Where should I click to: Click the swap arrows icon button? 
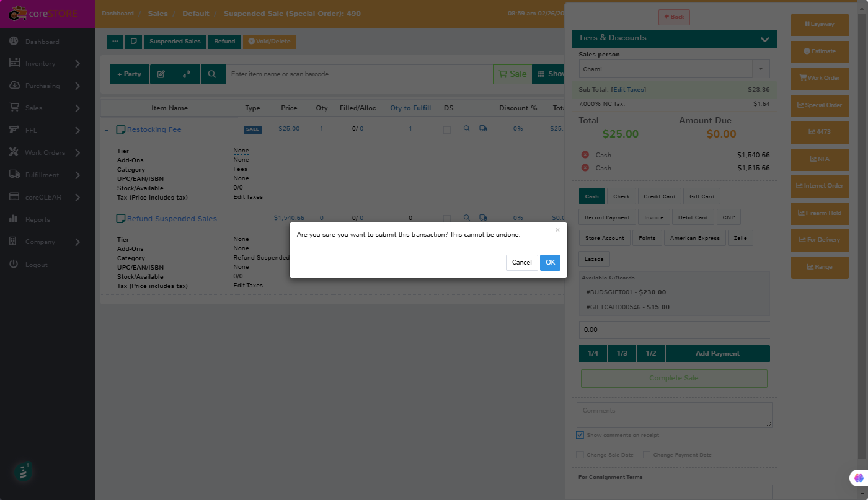coord(187,74)
